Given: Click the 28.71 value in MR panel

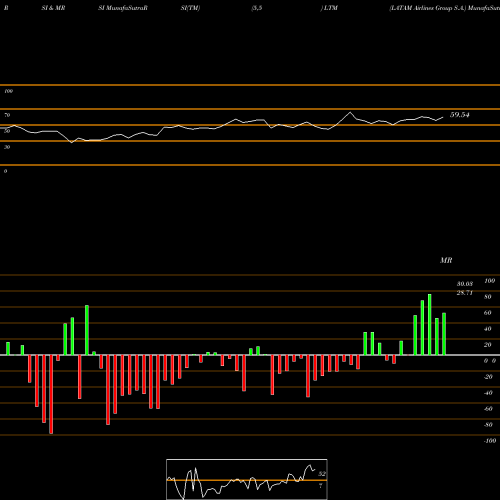Looking at the screenshot, I should (465, 293).
